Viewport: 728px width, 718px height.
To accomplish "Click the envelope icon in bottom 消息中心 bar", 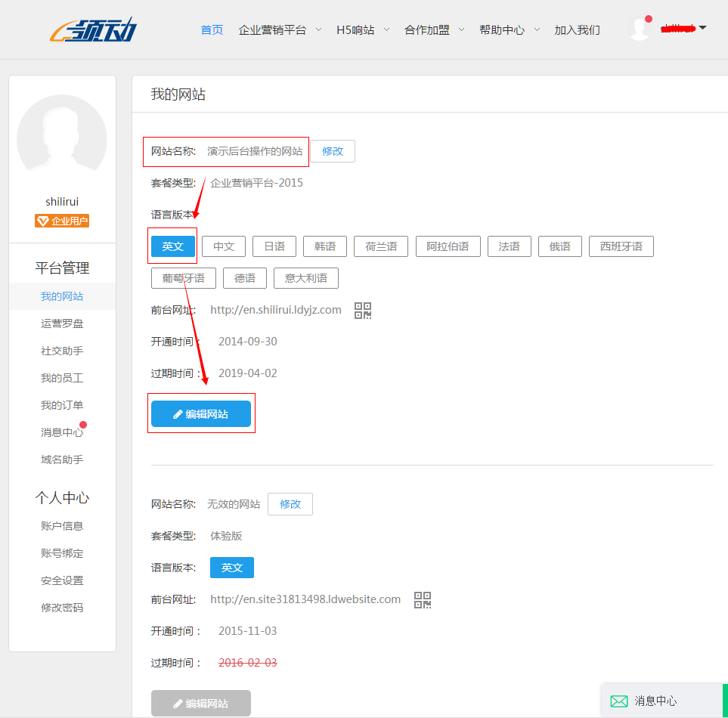I will pyautogui.click(x=619, y=701).
